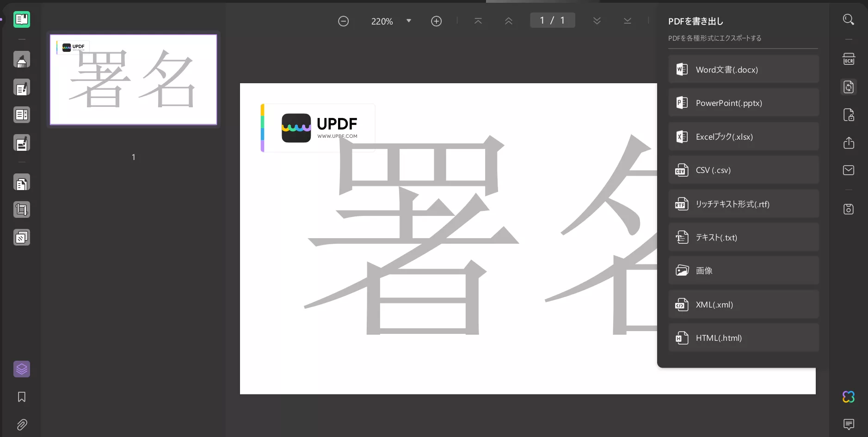Open the Prepare Form tool

(x=22, y=115)
